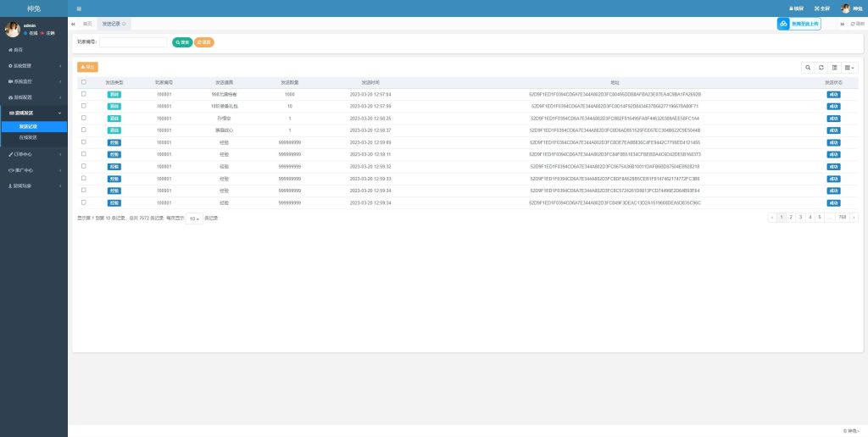
Task: Open the columns grid dropdown
Action: 849,67
